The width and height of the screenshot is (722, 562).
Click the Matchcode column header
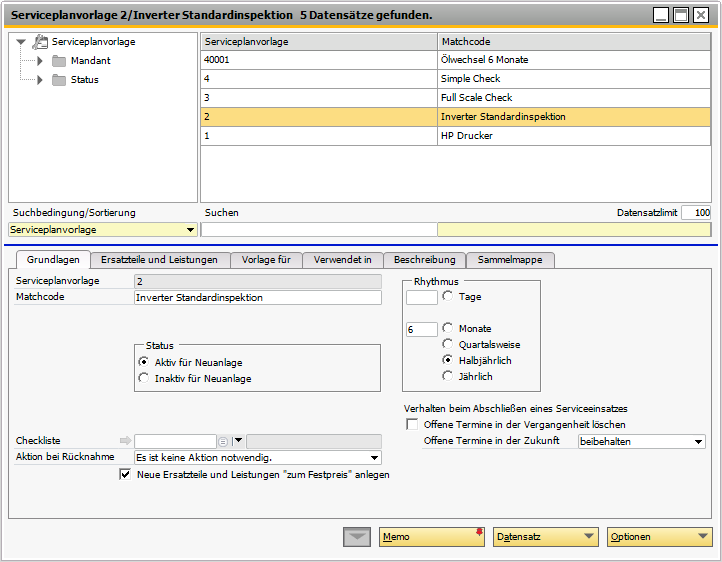coord(574,42)
